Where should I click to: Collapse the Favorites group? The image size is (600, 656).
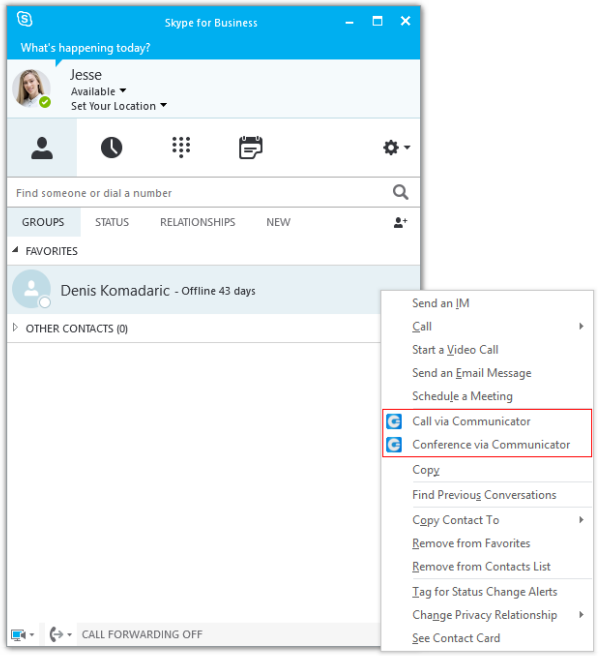15,250
